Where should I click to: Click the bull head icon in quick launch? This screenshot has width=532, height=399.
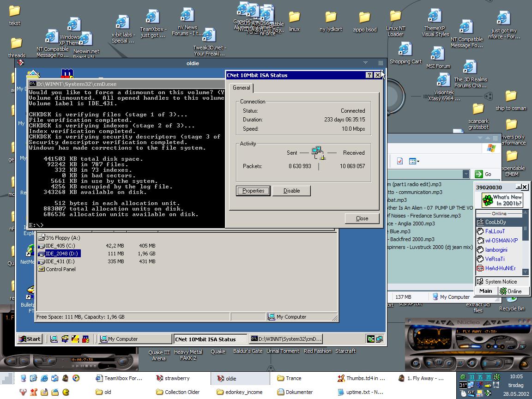(23, 392)
